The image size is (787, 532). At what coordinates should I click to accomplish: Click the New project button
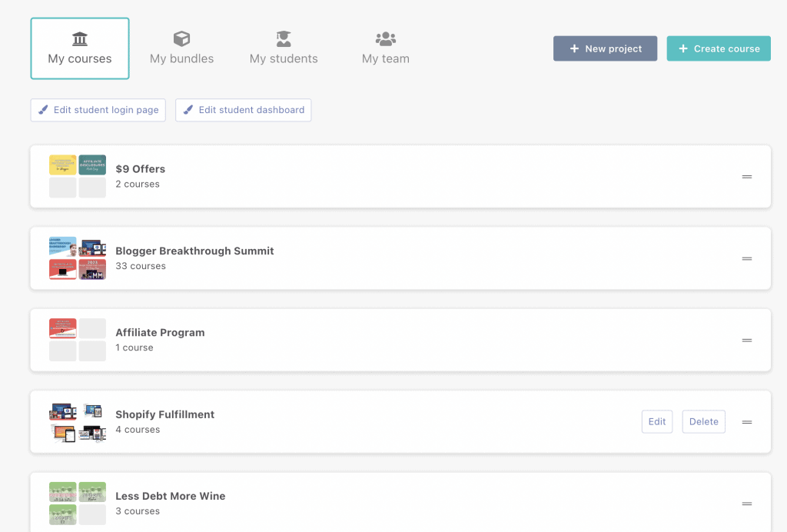[605, 48]
